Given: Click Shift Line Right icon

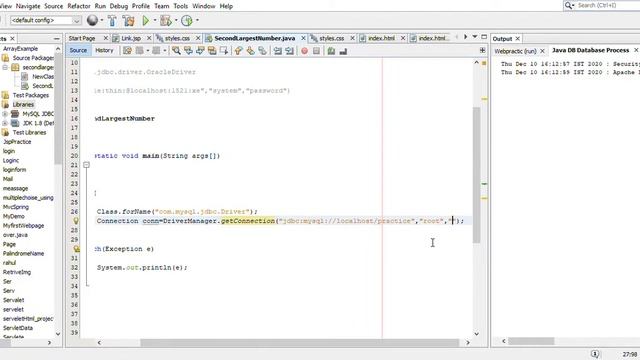Looking at the screenshot, I should 289,51.
